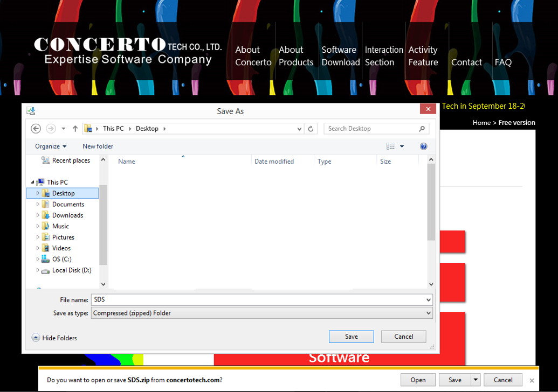Image resolution: width=558 pixels, height=392 pixels.
Task: Expand the Documents folder tree node
Action: pos(38,204)
